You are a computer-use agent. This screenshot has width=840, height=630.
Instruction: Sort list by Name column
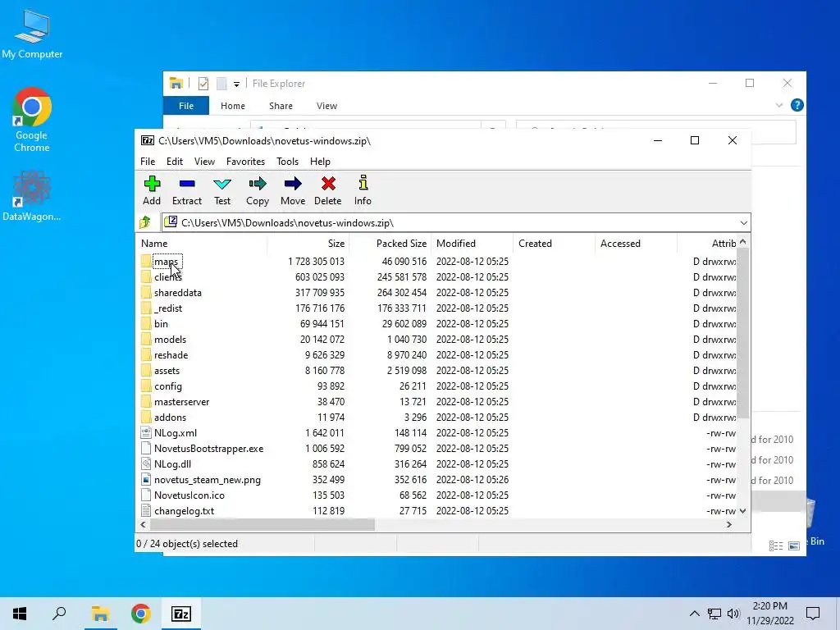(x=202, y=243)
